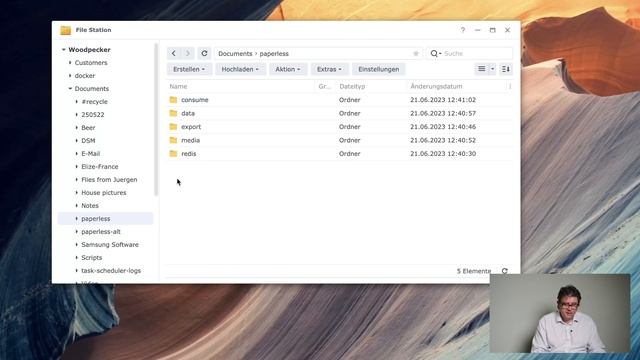640x360 pixels.
Task: Open the Erstellen dropdown menu
Action: tap(189, 69)
